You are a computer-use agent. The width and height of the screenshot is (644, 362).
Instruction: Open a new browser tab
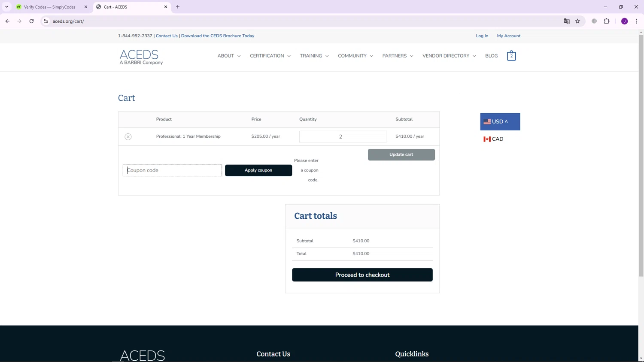tap(178, 7)
